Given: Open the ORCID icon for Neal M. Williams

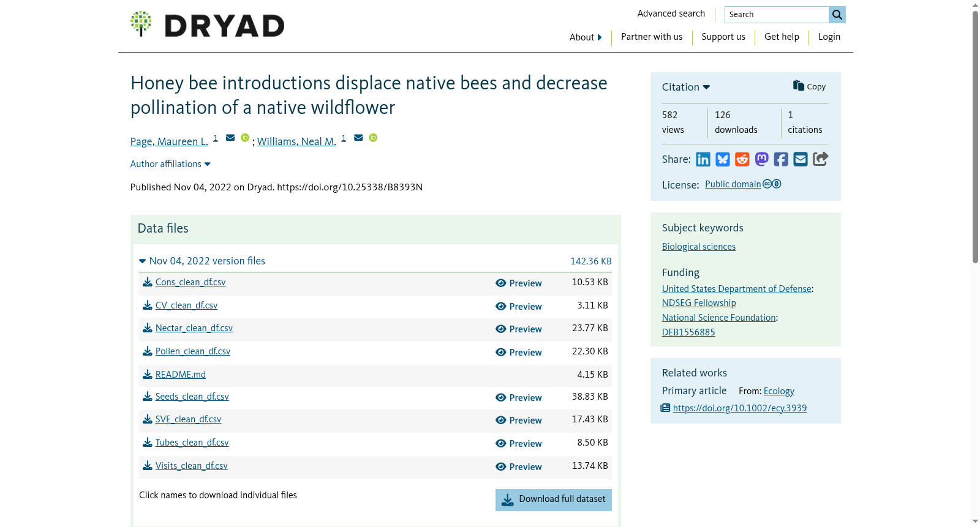Looking at the screenshot, I should click(x=373, y=138).
